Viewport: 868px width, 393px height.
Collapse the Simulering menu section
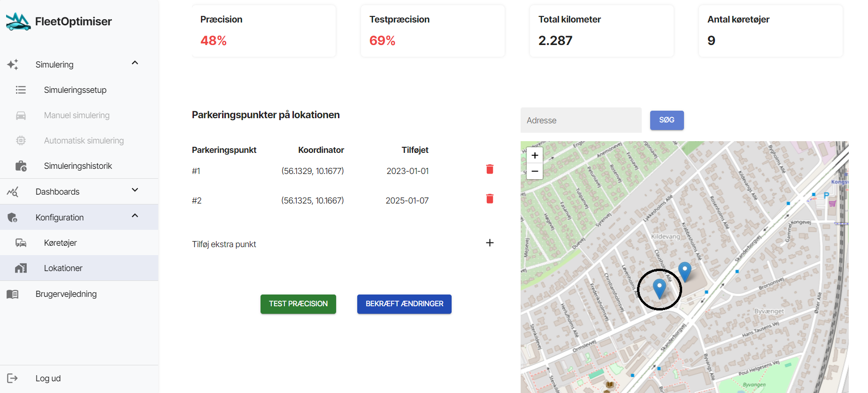click(135, 63)
